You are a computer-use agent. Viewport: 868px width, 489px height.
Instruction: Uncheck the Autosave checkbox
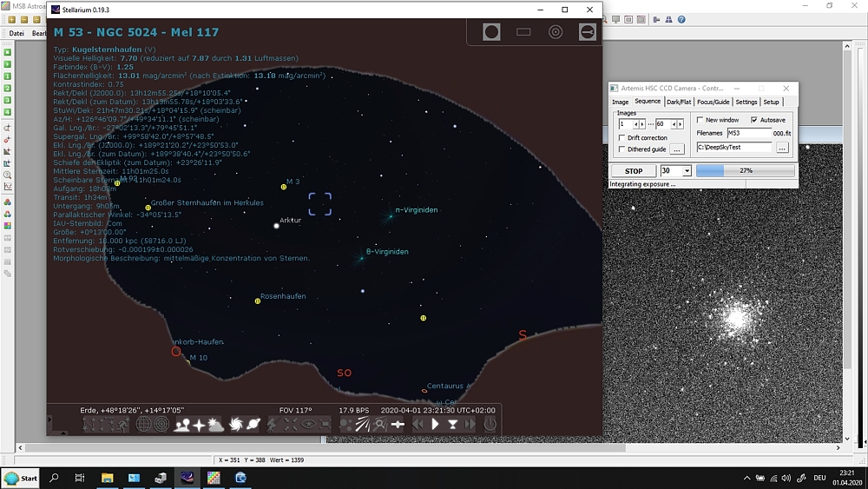(753, 120)
